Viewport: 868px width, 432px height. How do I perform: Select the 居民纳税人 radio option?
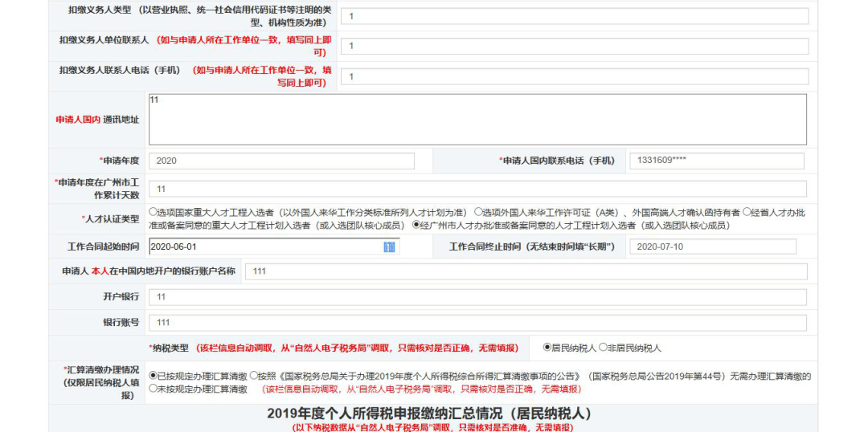[x=547, y=348]
